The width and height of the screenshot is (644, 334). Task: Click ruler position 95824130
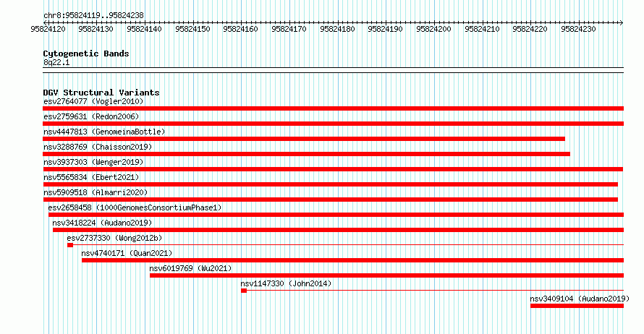(96, 29)
